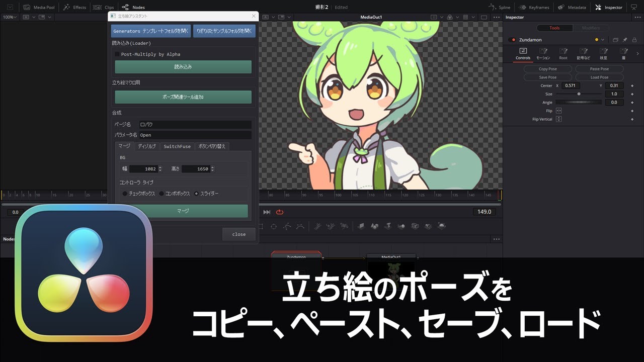Select スライダー controller type

[x=197, y=194]
